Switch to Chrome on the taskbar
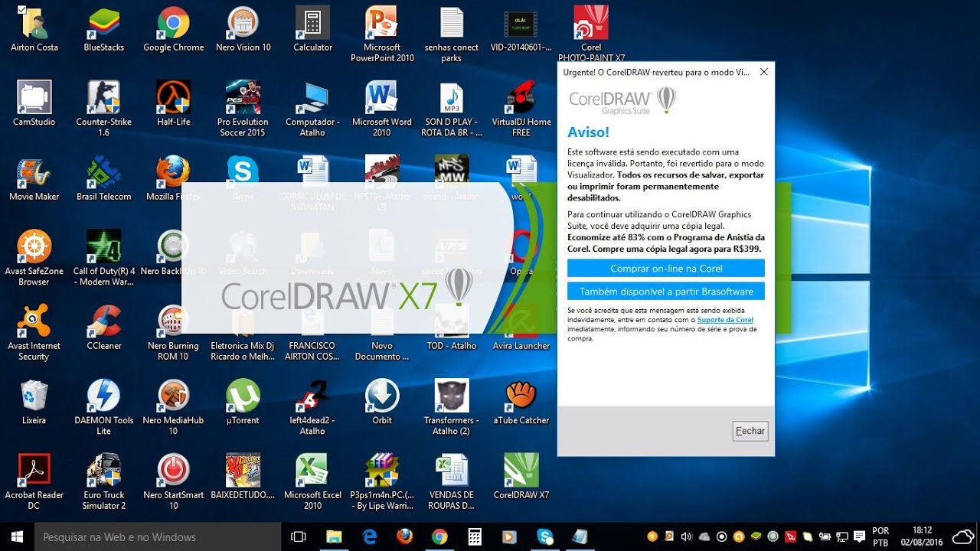This screenshot has height=551, width=980. pyautogui.click(x=439, y=536)
